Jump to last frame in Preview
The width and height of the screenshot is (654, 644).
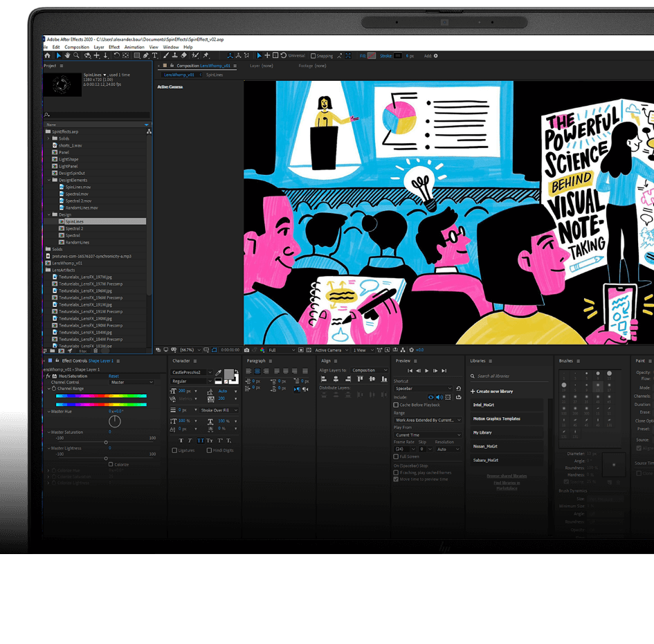pos(444,371)
